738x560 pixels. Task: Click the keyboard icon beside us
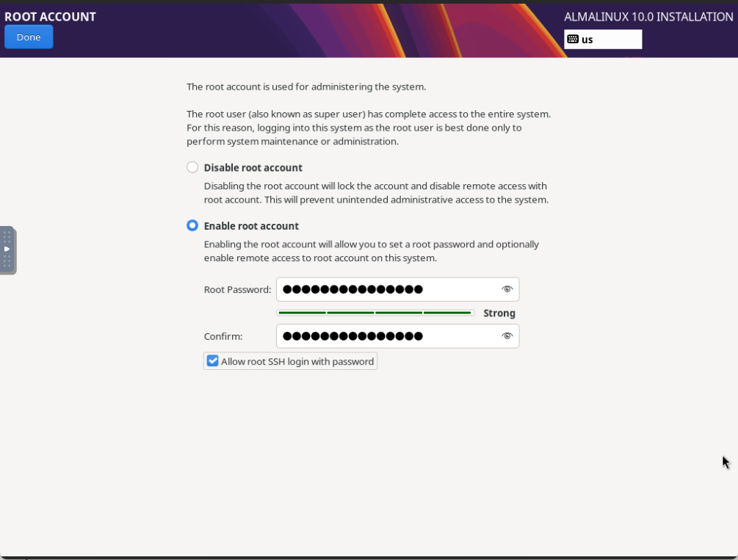(x=573, y=39)
